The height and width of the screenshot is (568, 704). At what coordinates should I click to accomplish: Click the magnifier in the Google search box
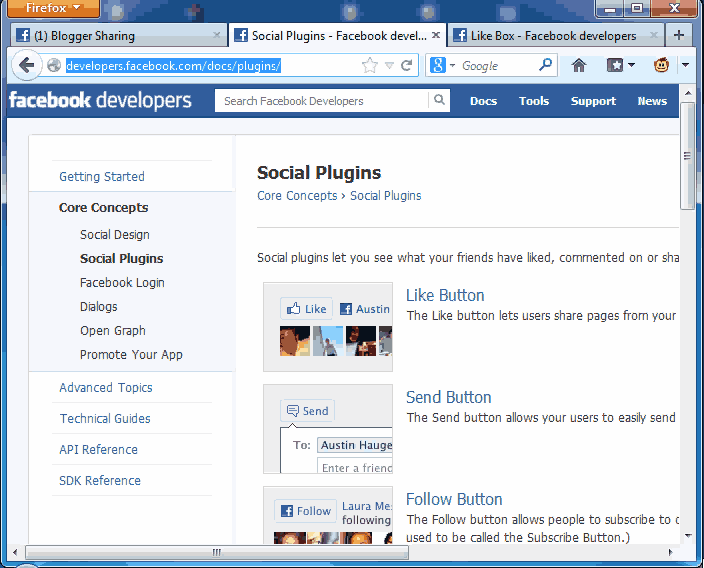[545, 65]
